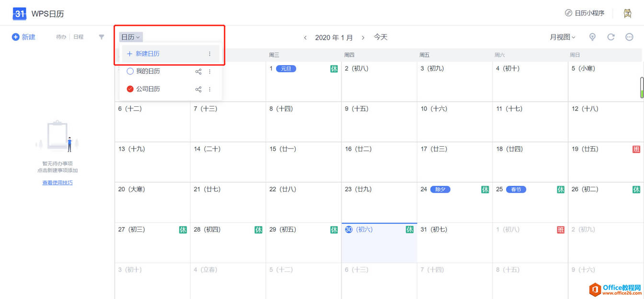Switch to the 日程 tab
Screen dimensions: 644x299
click(79, 37)
